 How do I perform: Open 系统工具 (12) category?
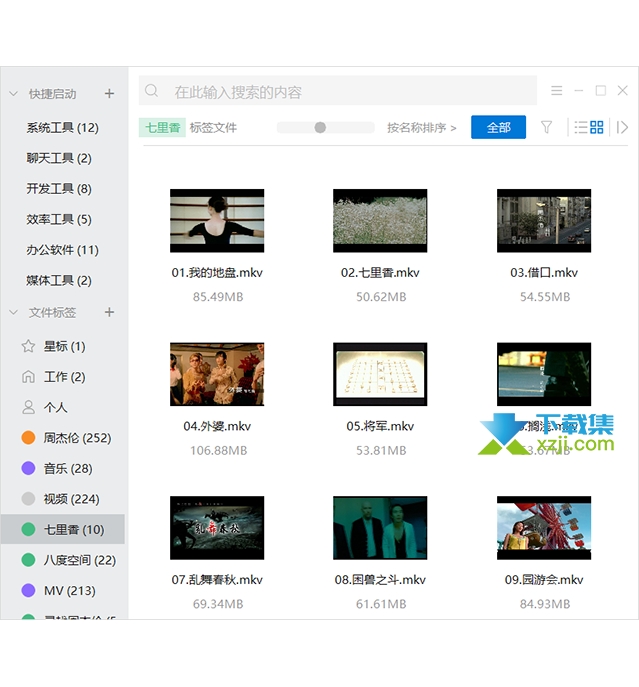tap(63, 128)
